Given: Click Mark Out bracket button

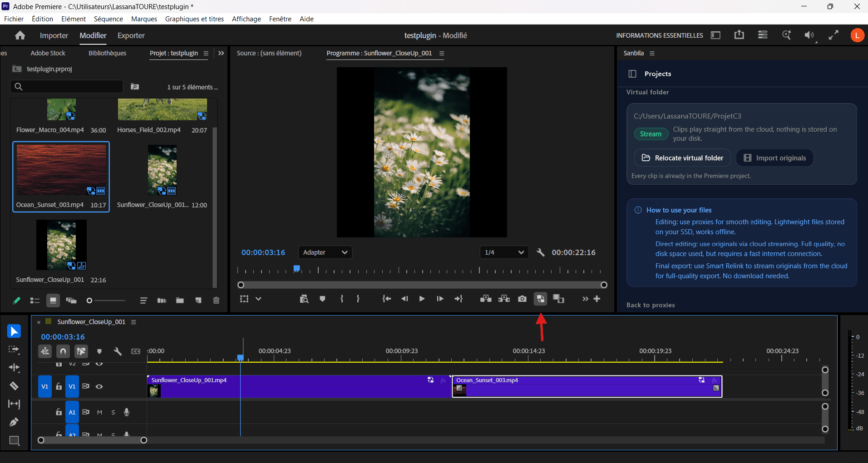Looking at the screenshot, I should pos(358,299).
